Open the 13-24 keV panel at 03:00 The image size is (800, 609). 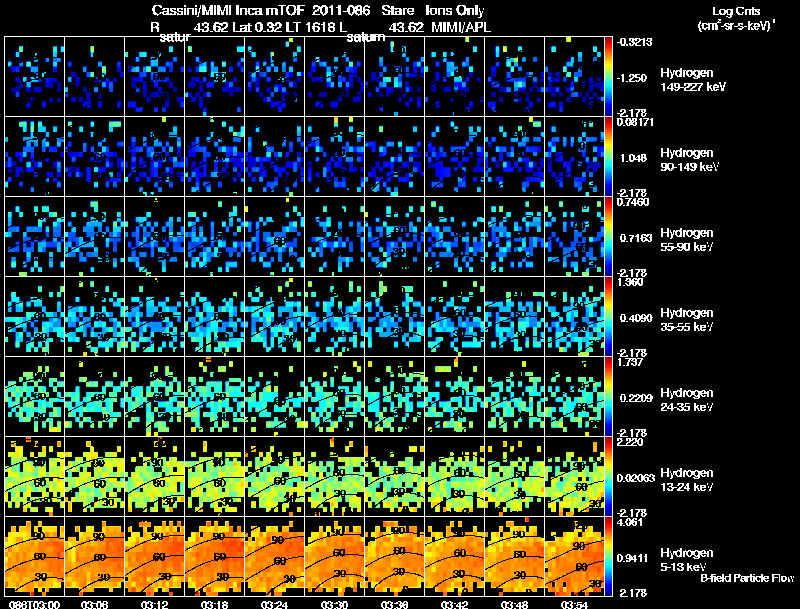point(35,476)
